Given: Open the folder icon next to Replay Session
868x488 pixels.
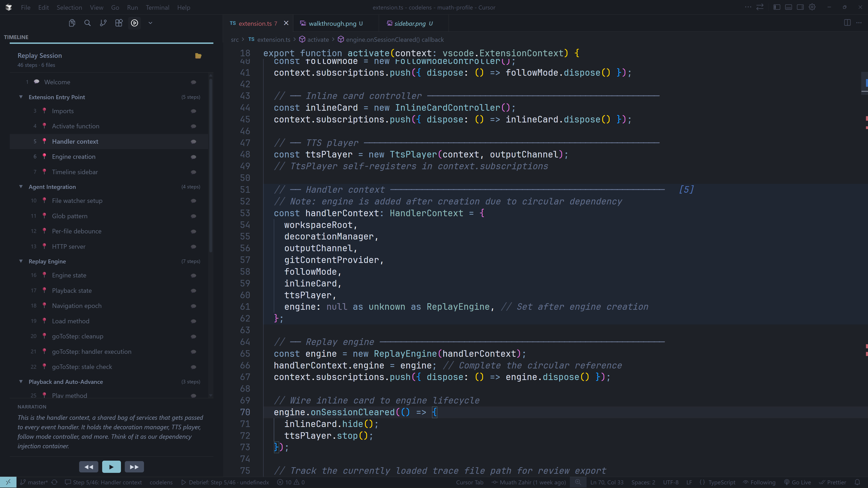Looking at the screenshot, I should 198,56.
